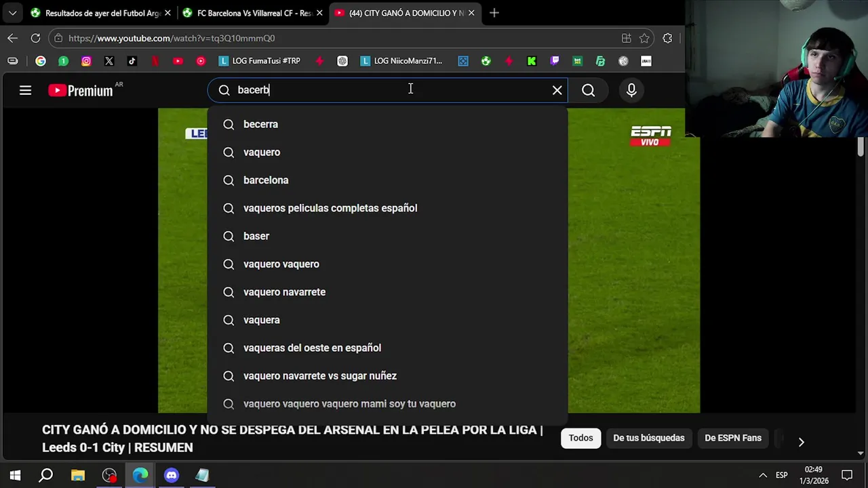Open a new browser tab
Viewport: 868px width, 488px height.
[494, 13]
